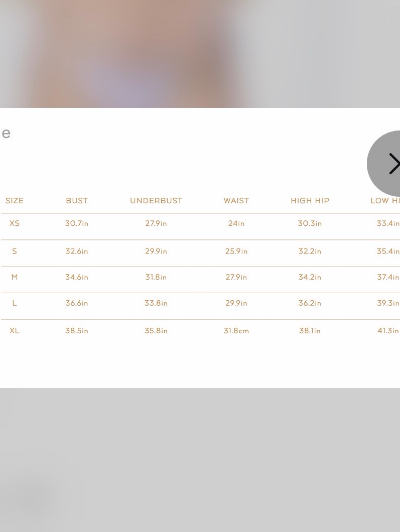Image resolution: width=400 pixels, height=532 pixels.
Task: Click the S waist value 25.9in
Action: [x=236, y=251]
